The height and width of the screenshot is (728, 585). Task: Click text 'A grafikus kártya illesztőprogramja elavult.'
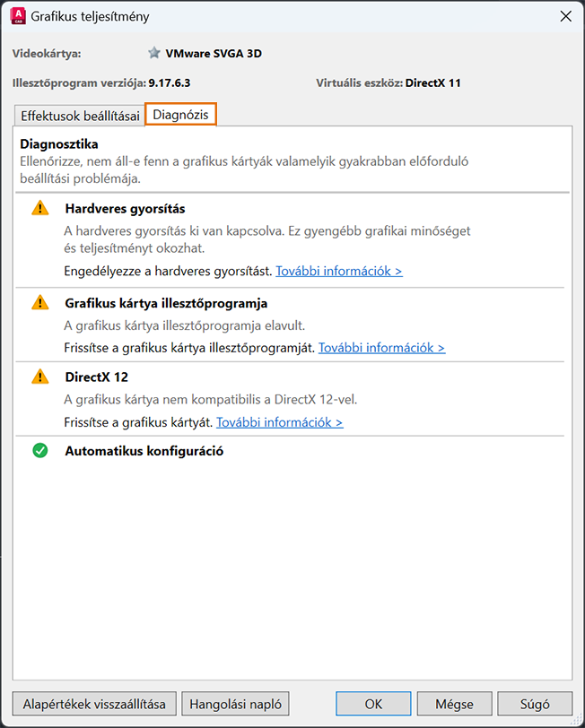tap(185, 325)
